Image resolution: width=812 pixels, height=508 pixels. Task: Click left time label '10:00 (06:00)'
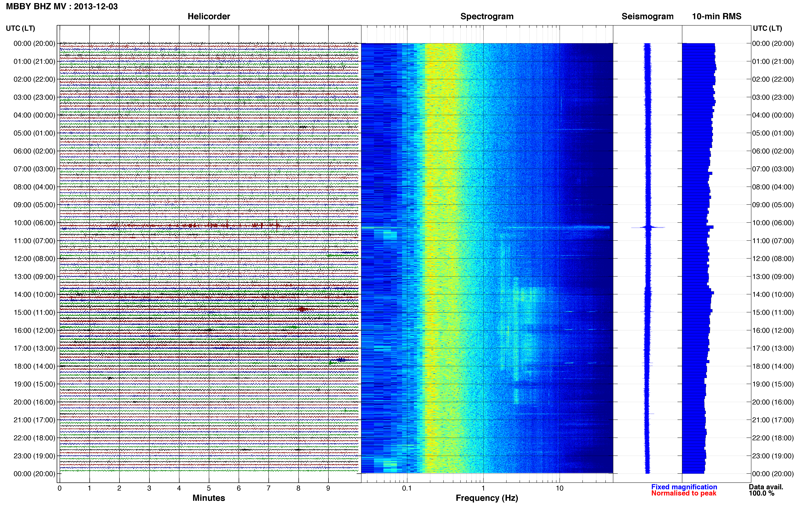[34, 223]
